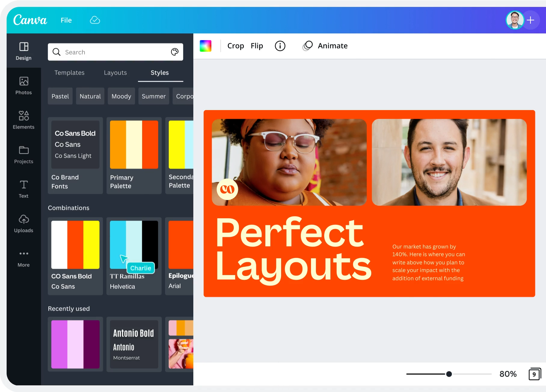546x392 pixels.
Task: Open the Text panel in the sidebar
Action: (23, 189)
